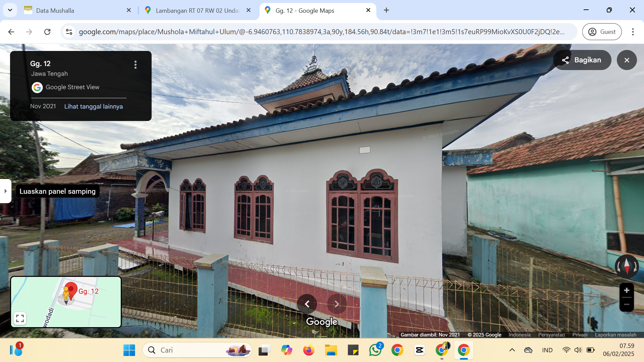644x362 pixels.
Task: Close the Gg. 12 Google Maps tab
Action: tap(368, 10)
